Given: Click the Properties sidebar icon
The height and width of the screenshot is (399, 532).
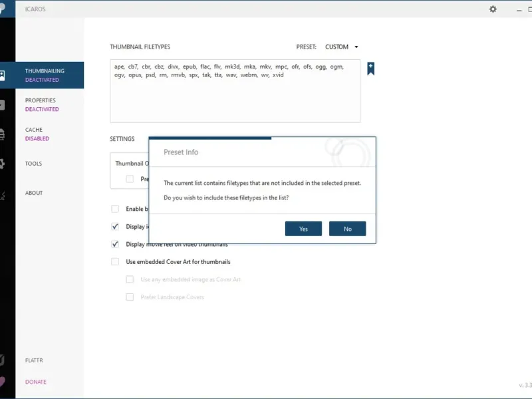Looking at the screenshot, I should click(2, 105).
